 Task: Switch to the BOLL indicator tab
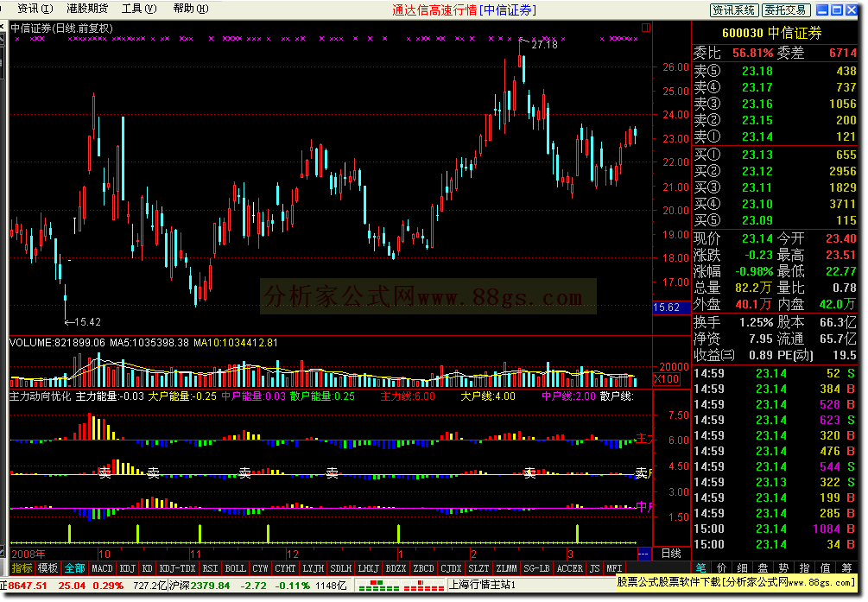235,568
